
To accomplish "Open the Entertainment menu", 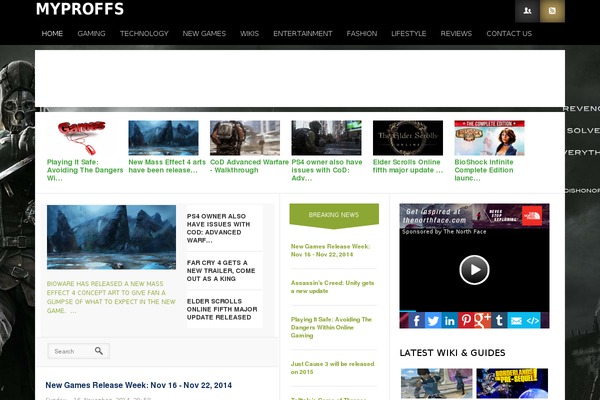I will tap(302, 34).
